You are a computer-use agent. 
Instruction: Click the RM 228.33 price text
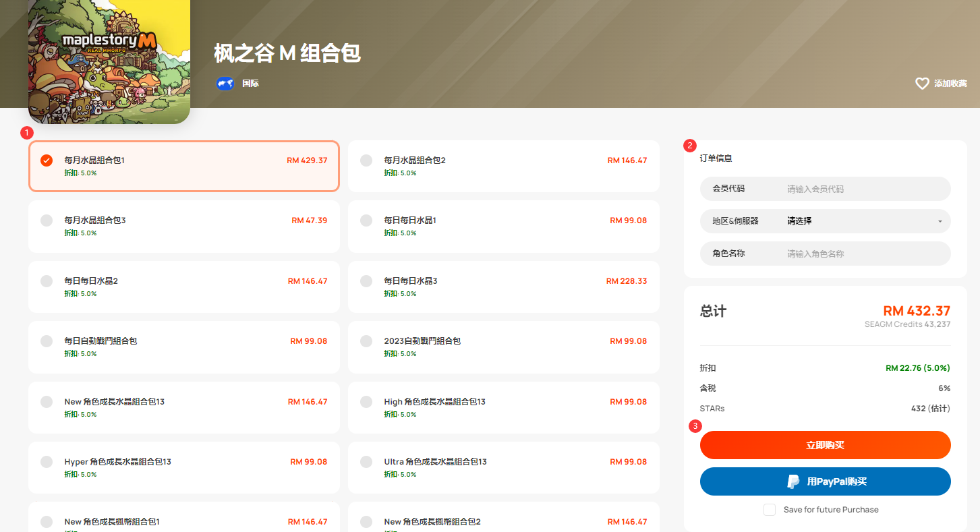[627, 280]
